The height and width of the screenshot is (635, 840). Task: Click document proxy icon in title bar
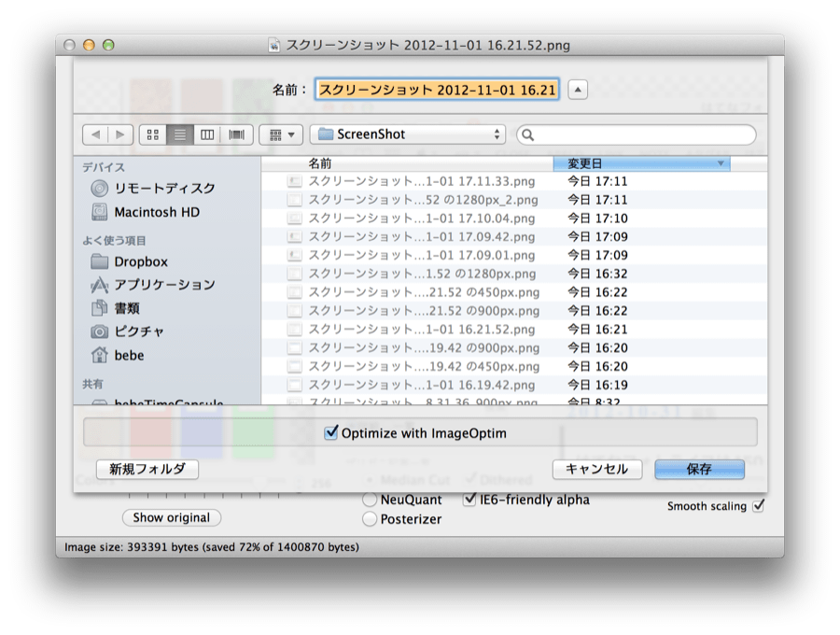[274, 45]
